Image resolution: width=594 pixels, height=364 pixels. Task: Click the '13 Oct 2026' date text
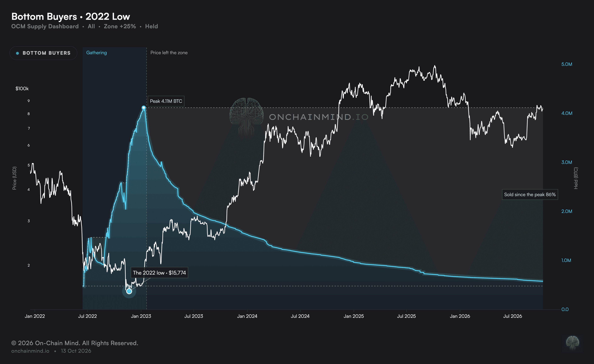tap(76, 351)
